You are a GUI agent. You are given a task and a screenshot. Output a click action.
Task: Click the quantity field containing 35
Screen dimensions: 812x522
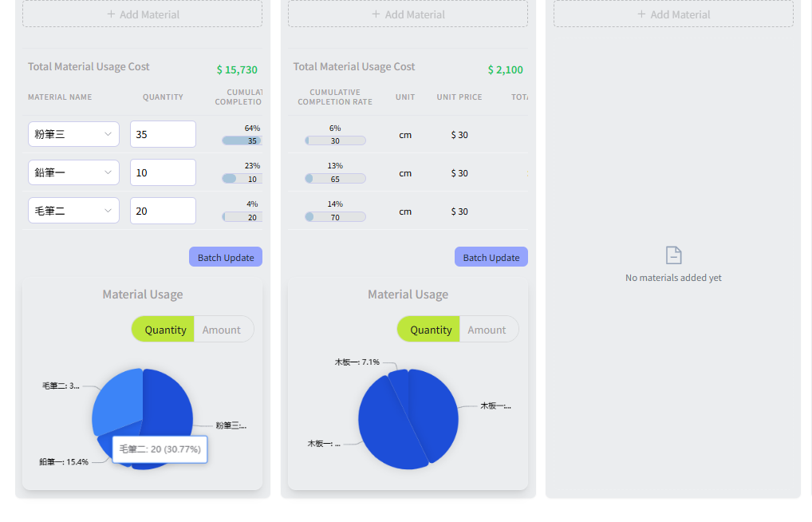click(x=163, y=134)
